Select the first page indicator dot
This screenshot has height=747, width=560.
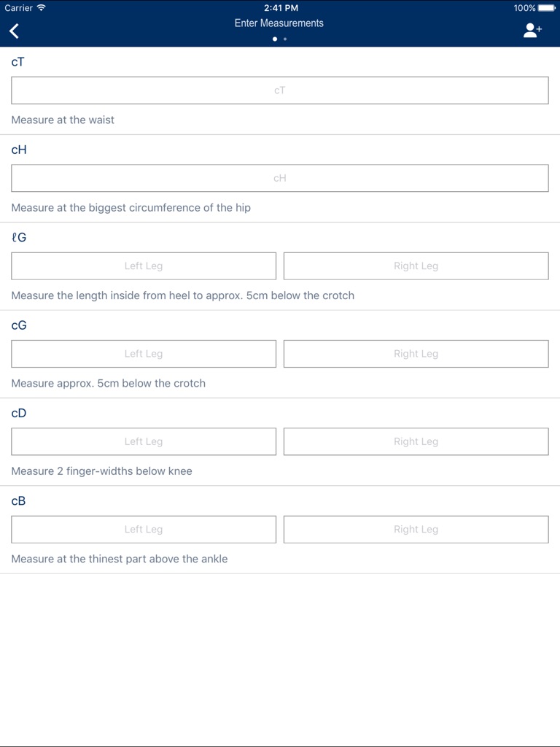(x=275, y=39)
